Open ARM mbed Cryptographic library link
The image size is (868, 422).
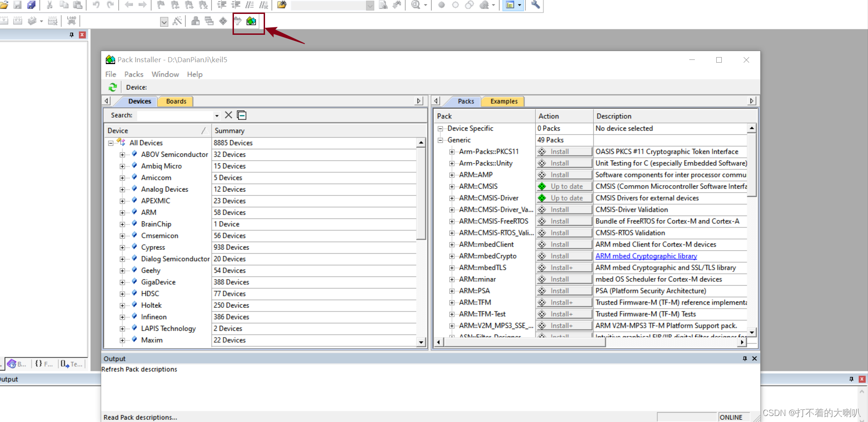646,256
